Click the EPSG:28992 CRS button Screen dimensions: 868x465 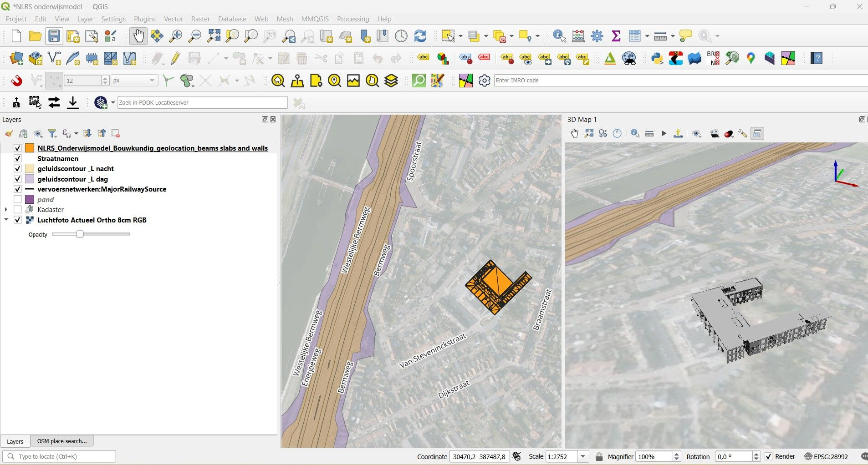[826, 457]
